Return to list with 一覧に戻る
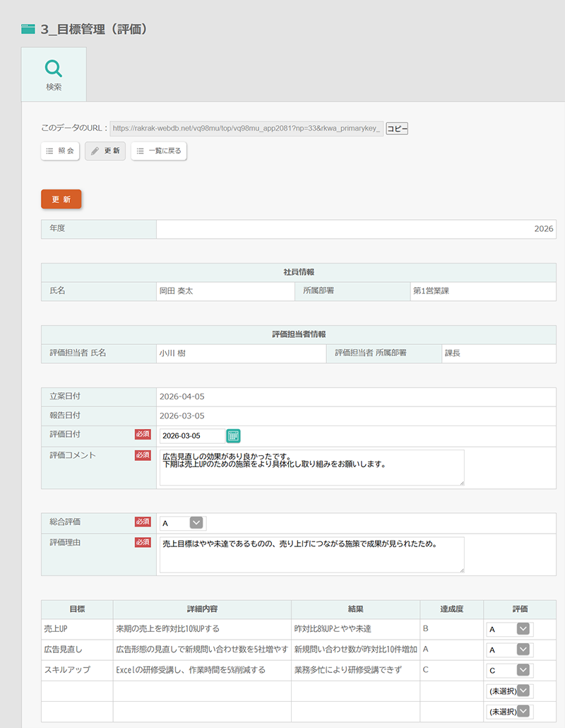The width and height of the screenshot is (565, 728). (159, 151)
